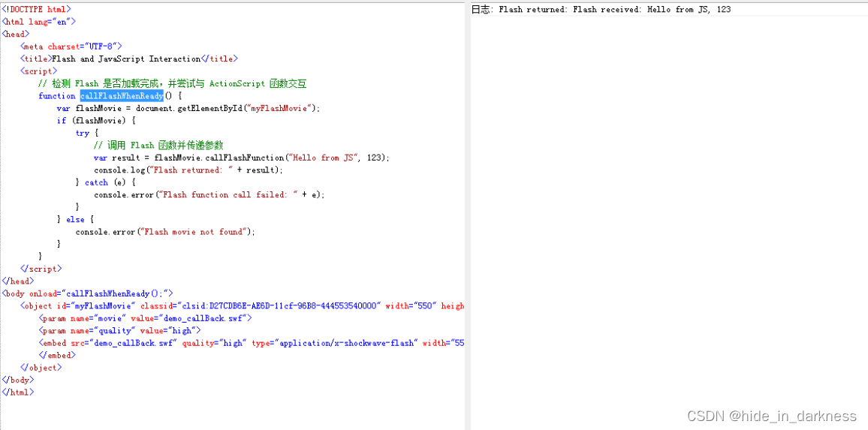868x430 pixels.
Task: Click the } else { line
Action: pyautogui.click(x=75, y=219)
